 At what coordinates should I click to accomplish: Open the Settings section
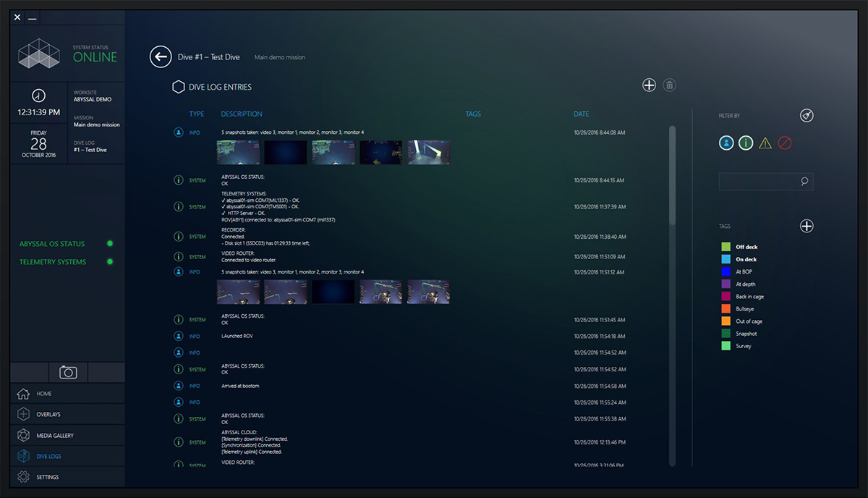68,478
